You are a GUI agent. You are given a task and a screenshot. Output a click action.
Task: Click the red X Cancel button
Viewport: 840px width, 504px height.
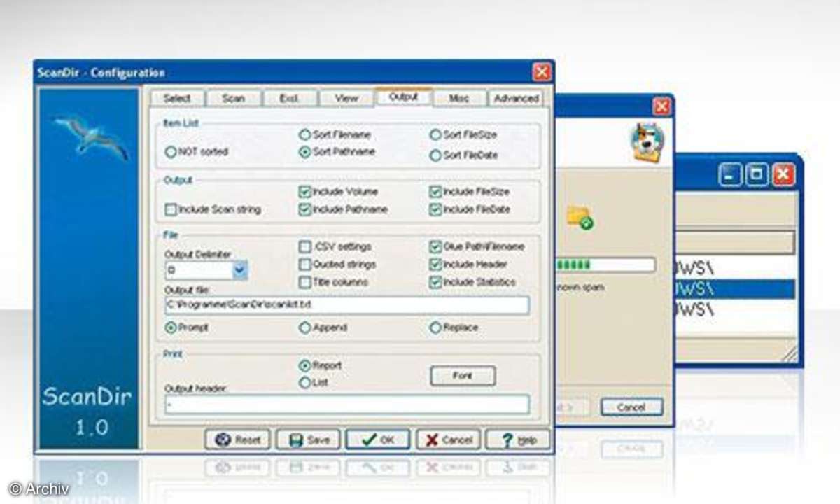[x=449, y=440]
